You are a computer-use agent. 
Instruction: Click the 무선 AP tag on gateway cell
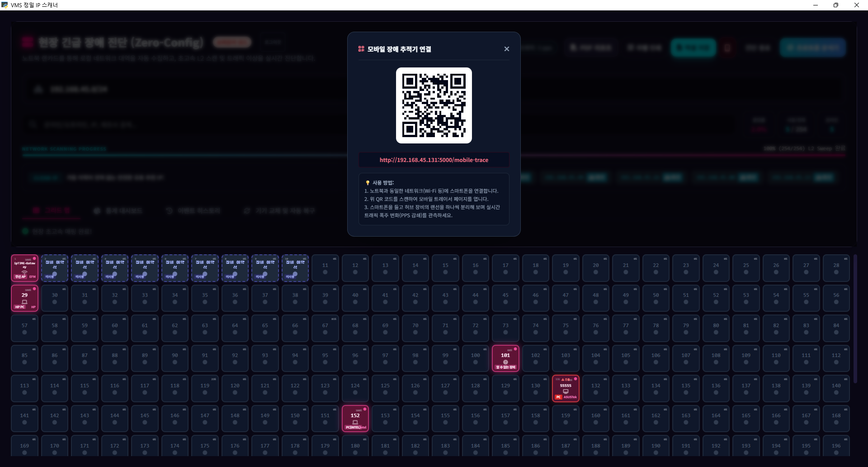click(x=20, y=276)
